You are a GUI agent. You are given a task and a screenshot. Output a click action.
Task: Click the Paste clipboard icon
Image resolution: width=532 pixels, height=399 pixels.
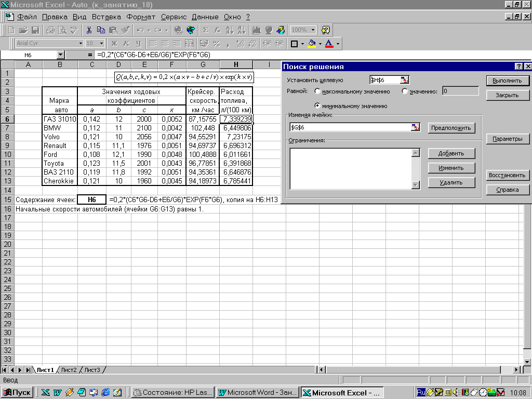point(113,30)
